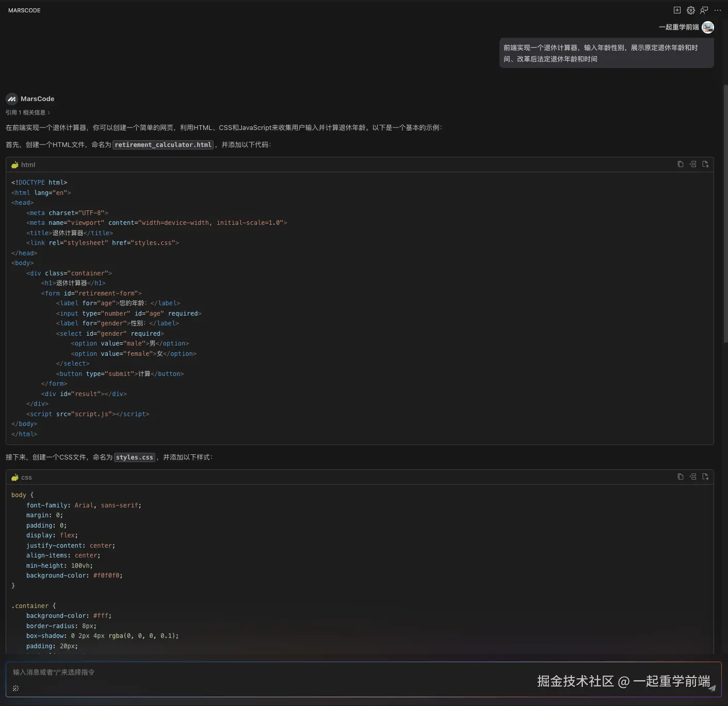This screenshot has width=728, height=706.
Task: Click the MarsCode assistant name
Action: point(37,99)
